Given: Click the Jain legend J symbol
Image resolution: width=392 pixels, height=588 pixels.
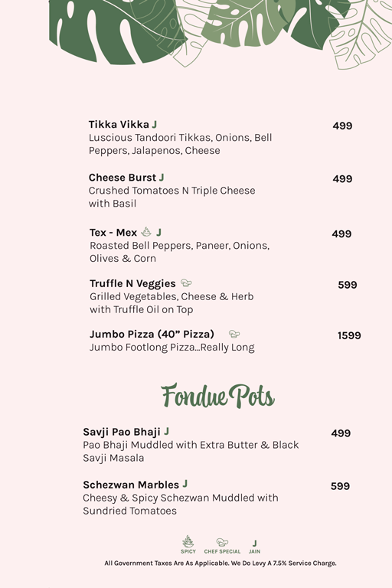Looking at the screenshot, I should 255,544.
